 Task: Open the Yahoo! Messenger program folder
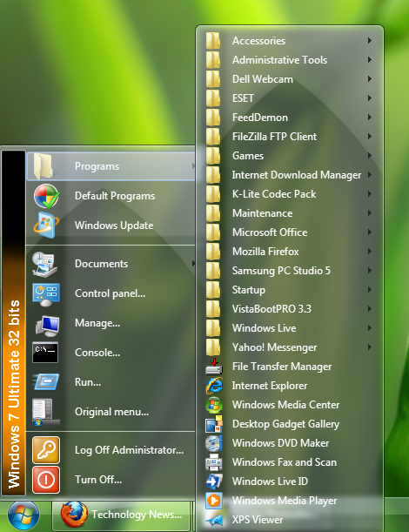290,347
